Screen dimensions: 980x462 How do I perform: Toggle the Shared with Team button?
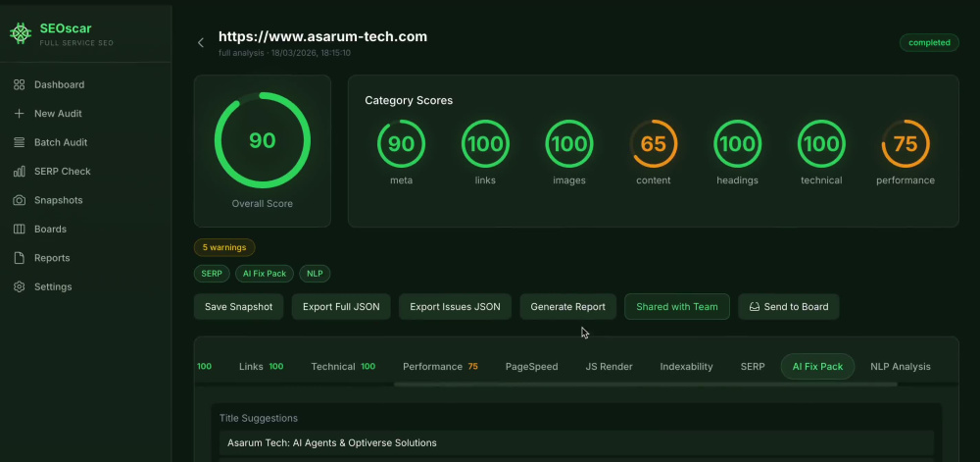coord(677,307)
